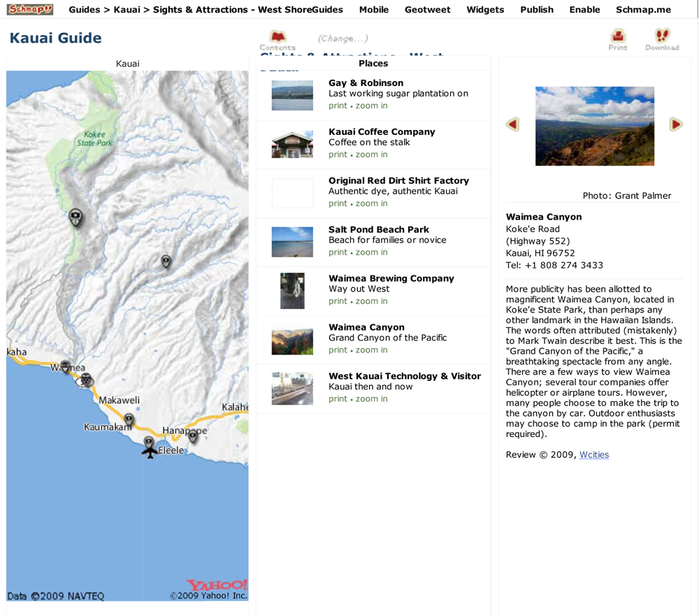The image size is (699, 616).
Task: Open the Publish menu item
Action: 537,9
